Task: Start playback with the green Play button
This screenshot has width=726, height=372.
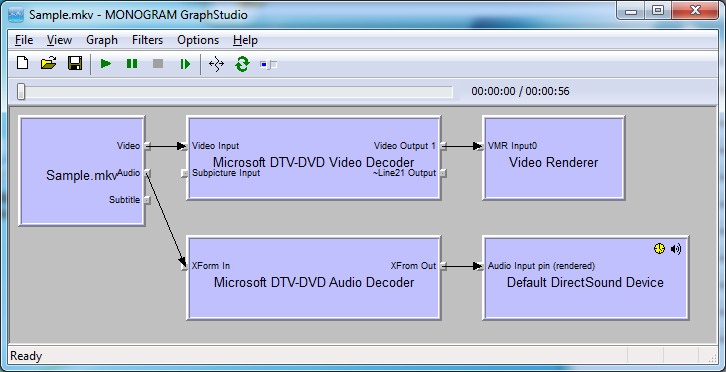Action: (106, 64)
